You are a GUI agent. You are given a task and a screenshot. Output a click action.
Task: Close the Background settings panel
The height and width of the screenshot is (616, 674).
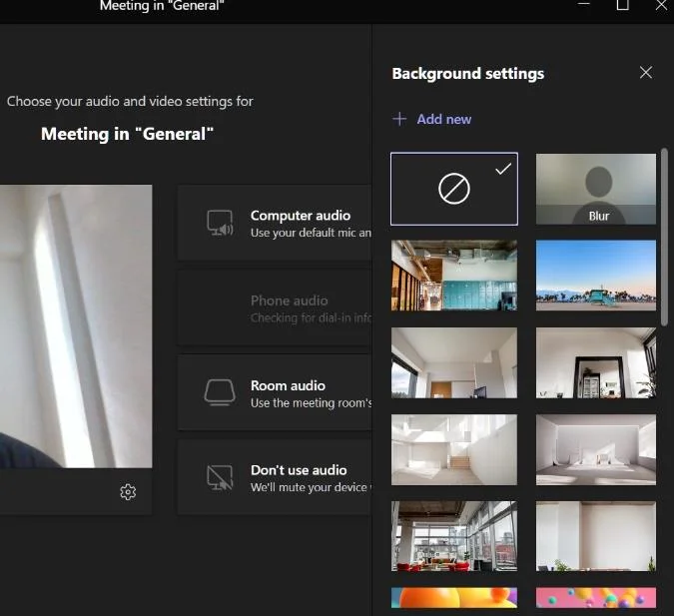[646, 72]
